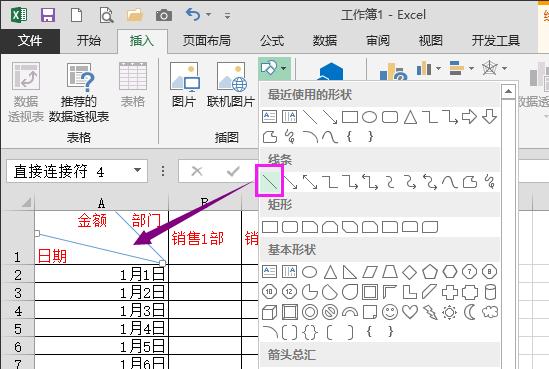Click the shapes gallery scroll up arrow

[x=508, y=92]
